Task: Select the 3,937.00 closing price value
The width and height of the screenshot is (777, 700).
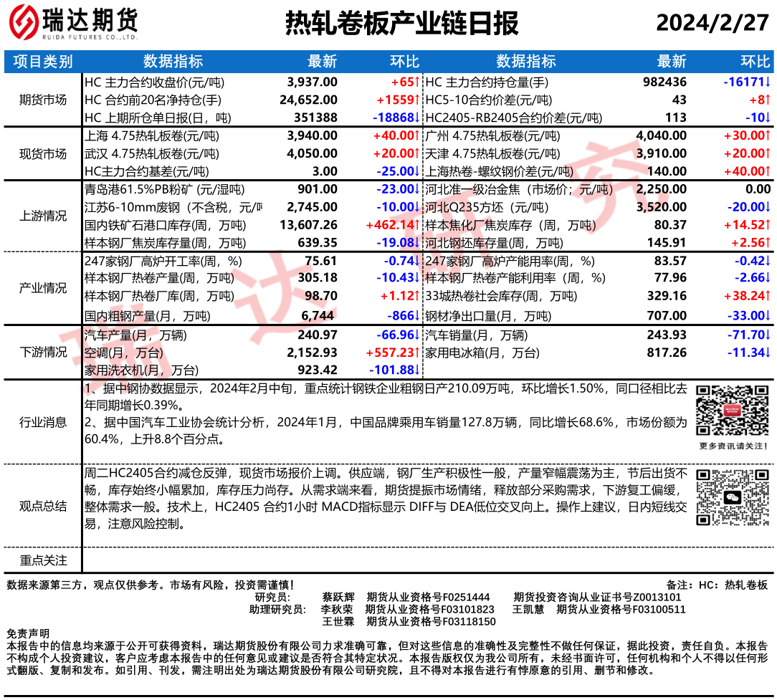Action: pyautogui.click(x=312, y=82)
